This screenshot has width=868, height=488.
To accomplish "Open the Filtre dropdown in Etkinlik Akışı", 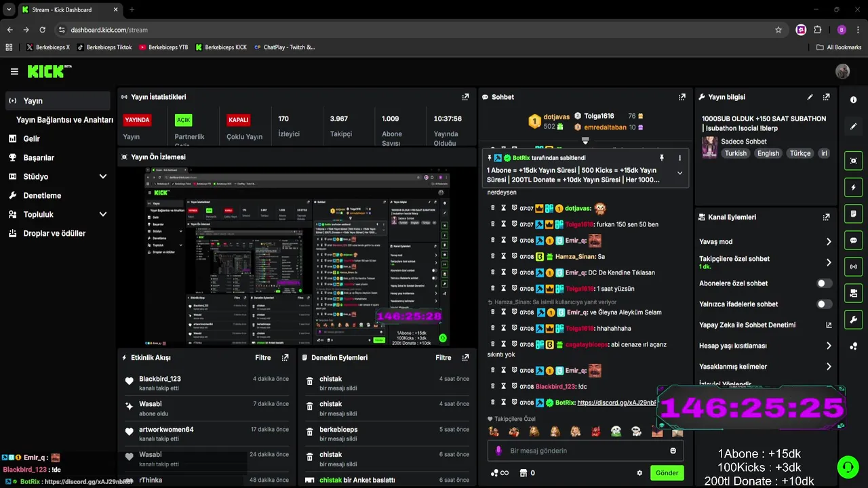I will (262, 357).
